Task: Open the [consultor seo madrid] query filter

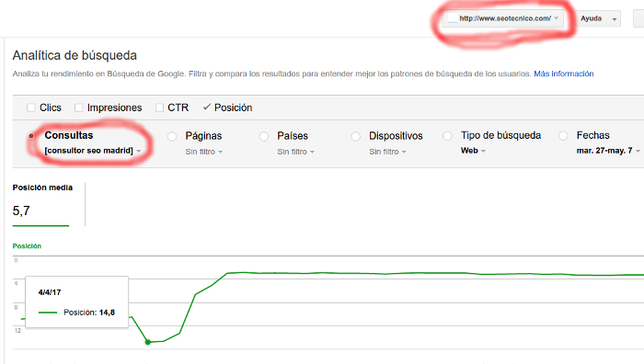Action: (93, 151)
